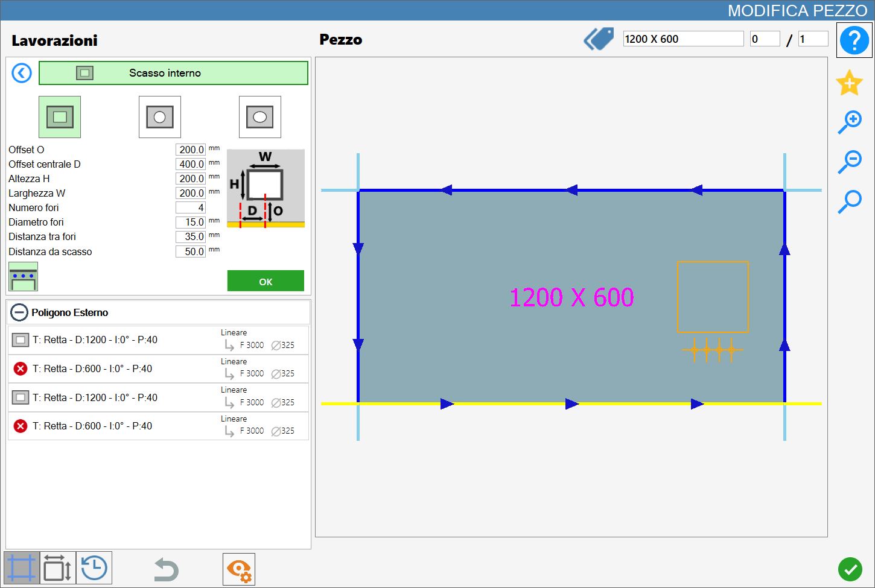Go back using the blue circled arrow
The height and width of the screenshot is (588, 875).
[22, 74]
